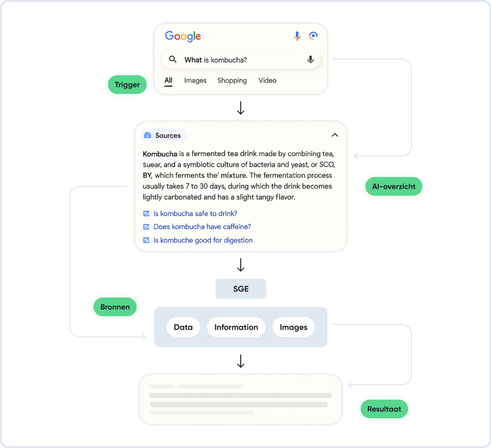Select the Information pill

click(236, 327)
